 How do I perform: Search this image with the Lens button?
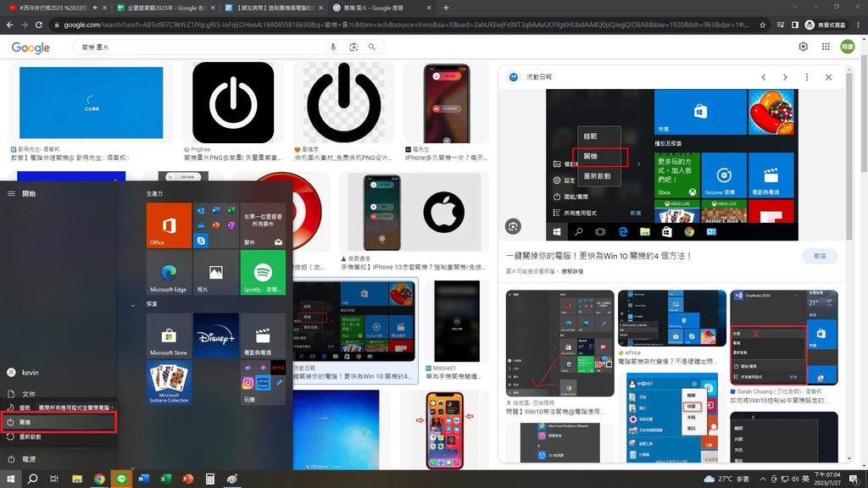click(513, 226)
